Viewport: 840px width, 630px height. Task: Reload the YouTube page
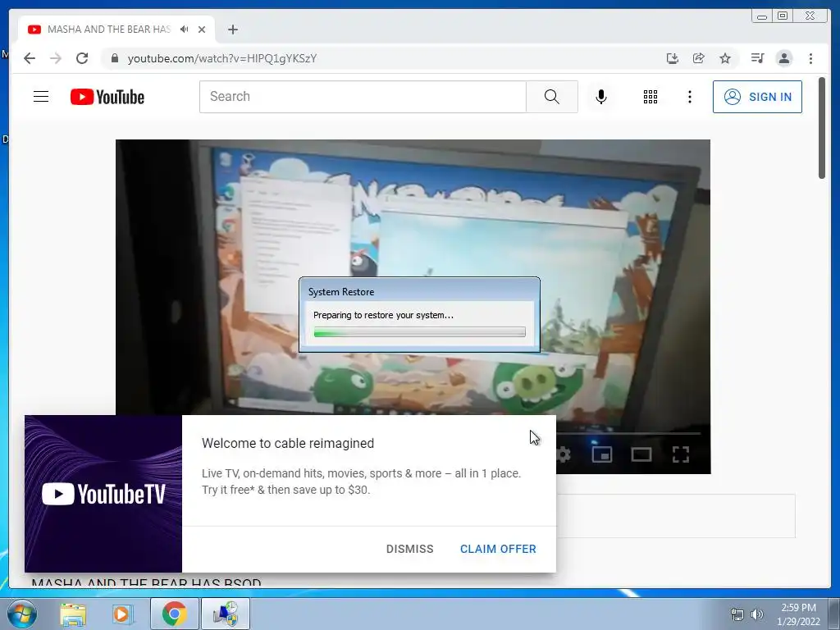82,58
